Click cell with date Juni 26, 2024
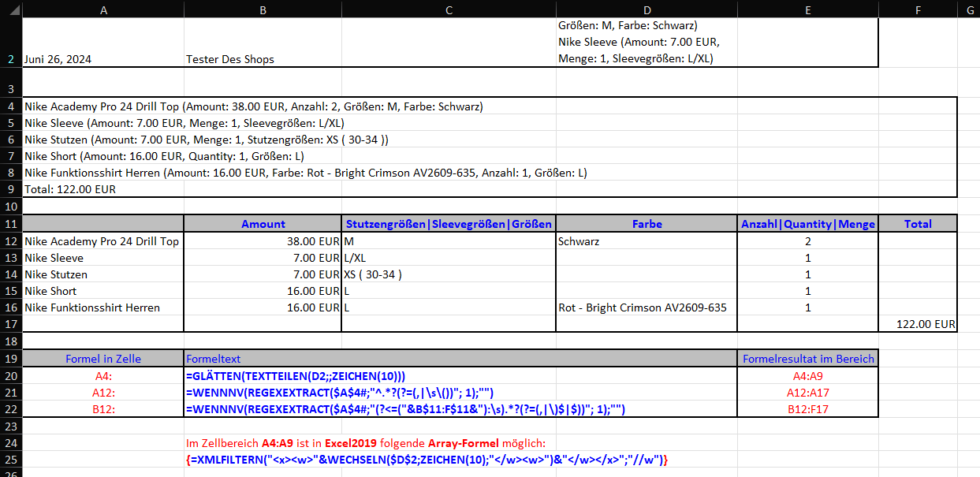This screenshot has height=477, width=980. [x=103, y=43]
